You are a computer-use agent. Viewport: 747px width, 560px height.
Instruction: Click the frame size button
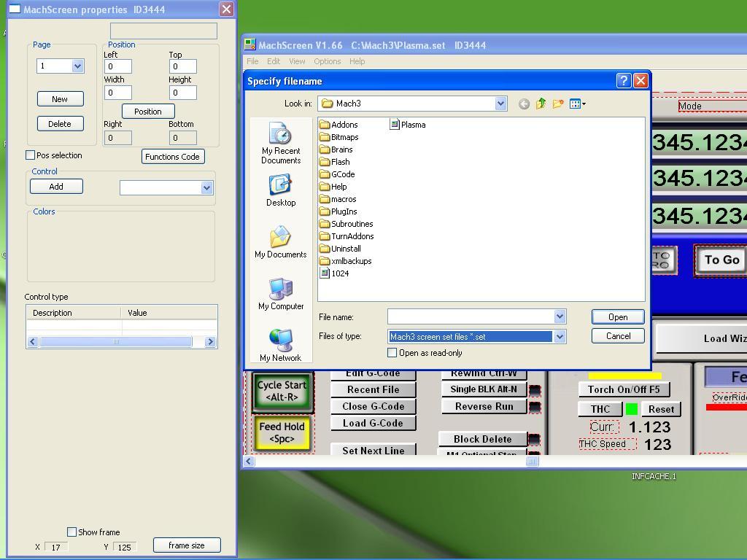[187, 545]
